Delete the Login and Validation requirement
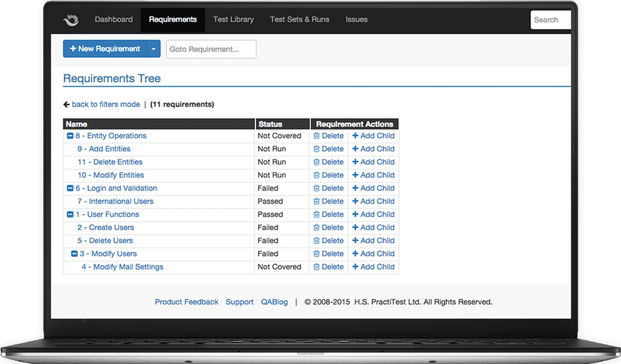 pos(329,188)
